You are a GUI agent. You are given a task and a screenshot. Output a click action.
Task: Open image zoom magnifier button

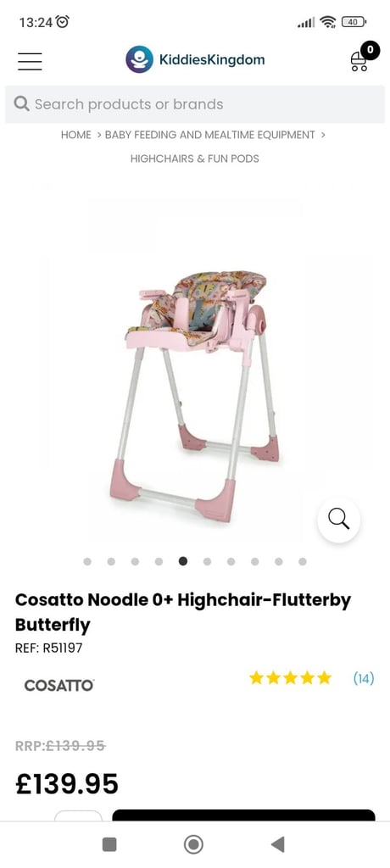pyautogui.click(x=338, y=520)
